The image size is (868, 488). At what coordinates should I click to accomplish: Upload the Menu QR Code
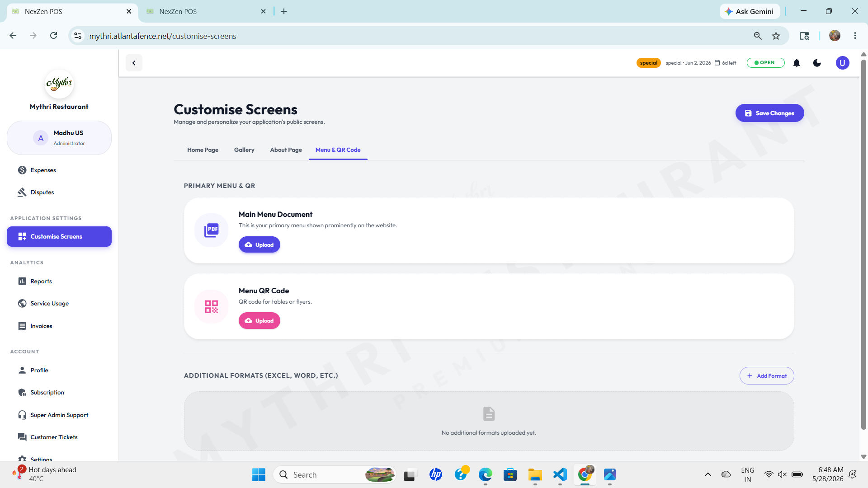pyautogui.click(x=259, y=321)
